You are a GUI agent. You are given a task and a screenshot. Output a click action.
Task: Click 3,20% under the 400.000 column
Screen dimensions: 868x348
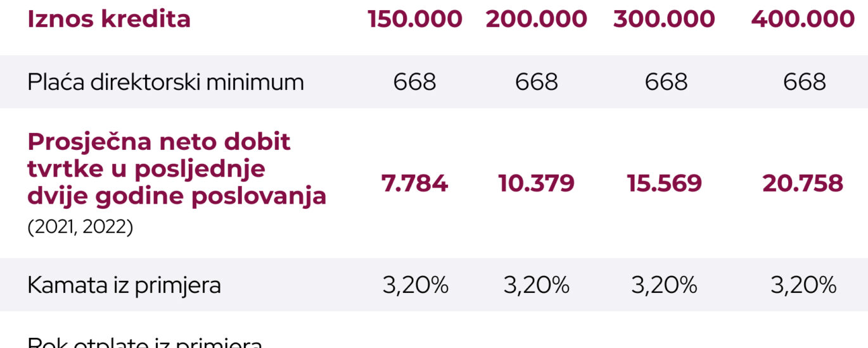(803, 285)
